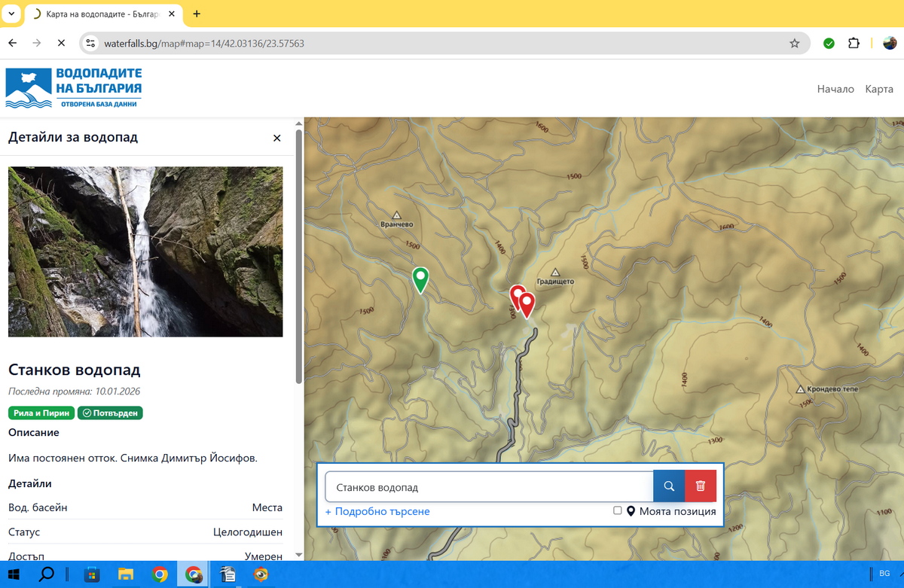Select the Карта menu item

pyautogui.click(x=879, y=89)
